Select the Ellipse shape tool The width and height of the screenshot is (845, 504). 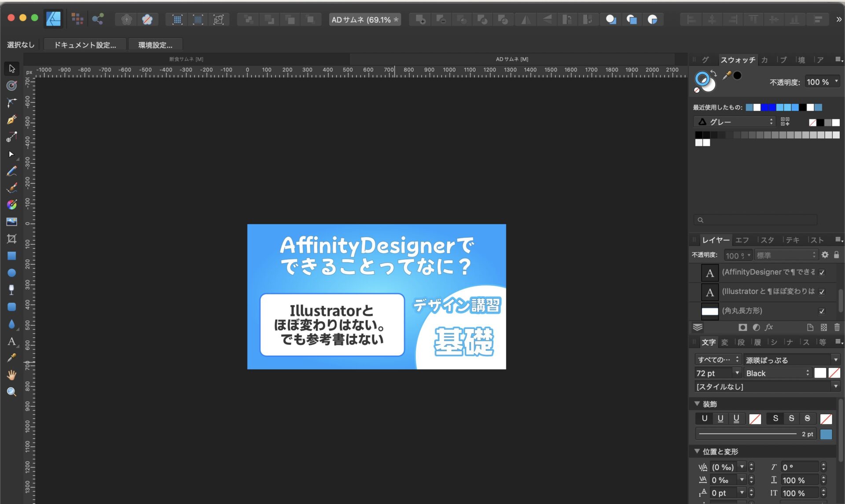coord(12,273)
